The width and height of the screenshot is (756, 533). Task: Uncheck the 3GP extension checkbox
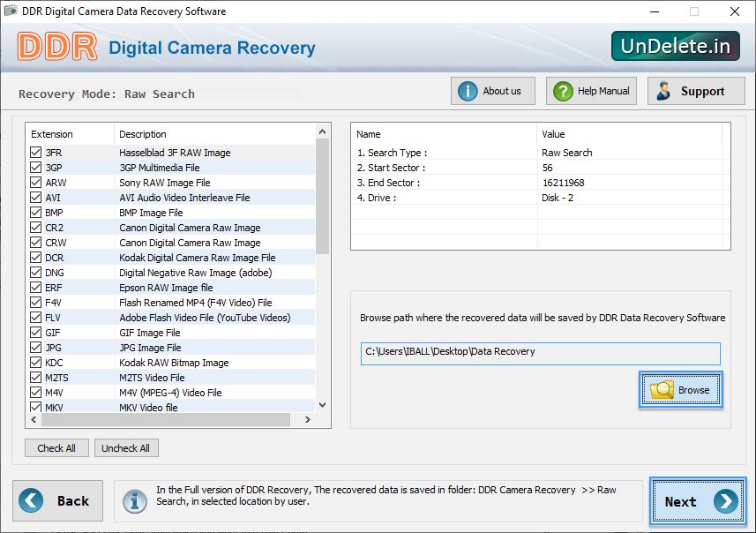pyautogui.click(x=35, y=168)
